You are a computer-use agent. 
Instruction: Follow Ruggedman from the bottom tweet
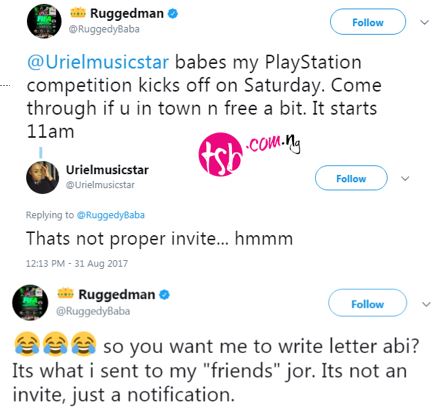coord(367,303)
